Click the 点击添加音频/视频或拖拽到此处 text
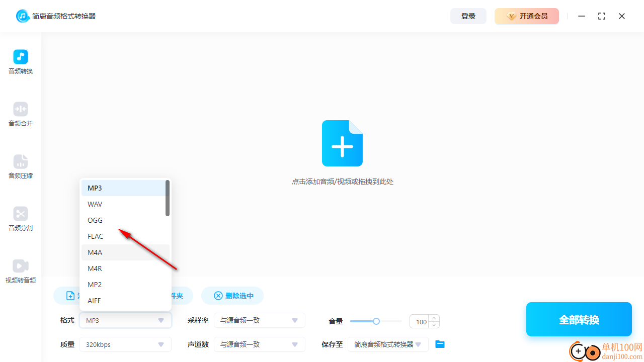 343,182
